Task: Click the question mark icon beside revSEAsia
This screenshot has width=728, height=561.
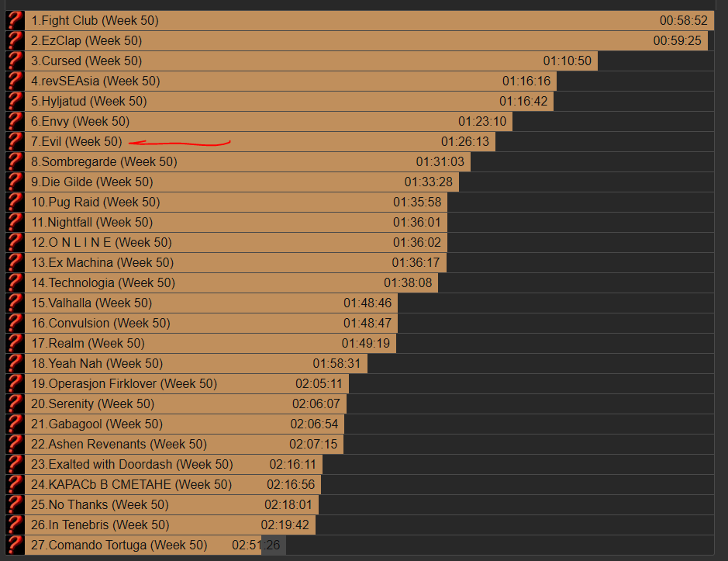Action: 15,81
